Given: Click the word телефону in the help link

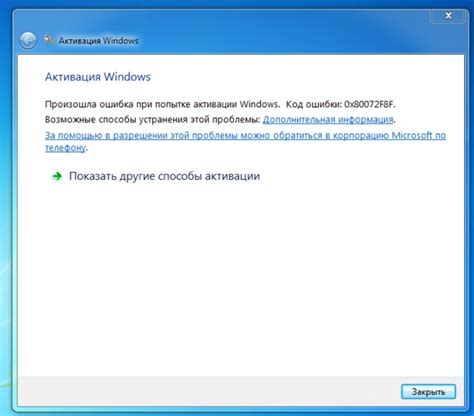Looking at the screenshot, I should [x=65, y=148].
